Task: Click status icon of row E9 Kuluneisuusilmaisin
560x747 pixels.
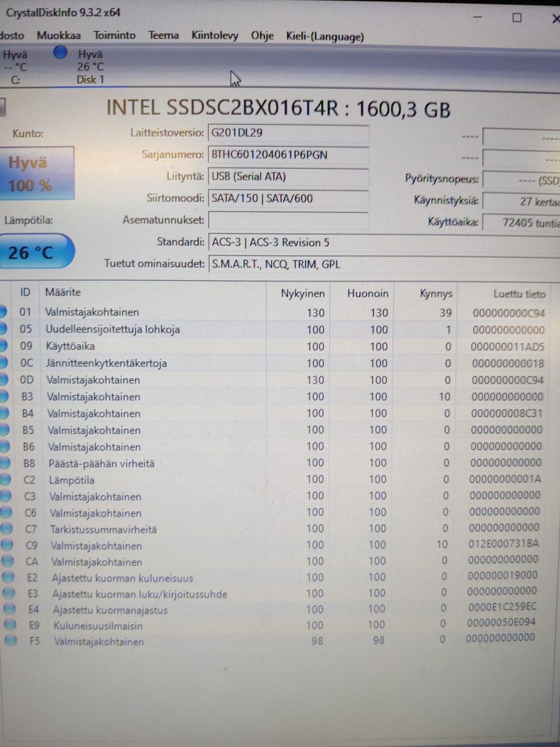Action: (x=10, y=625)
